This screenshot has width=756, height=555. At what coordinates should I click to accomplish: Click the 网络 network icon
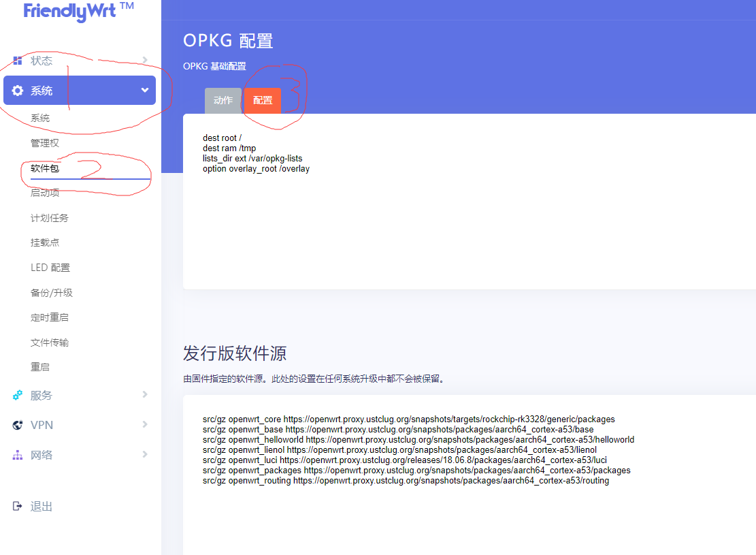(17, 454)
